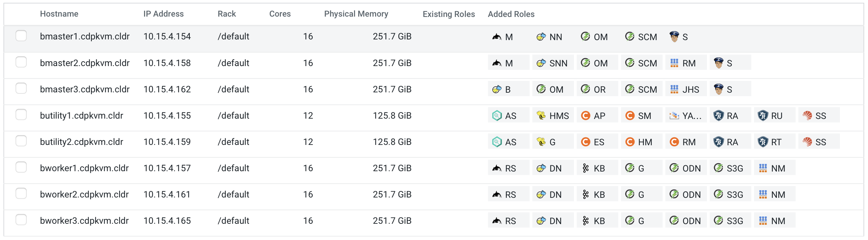Click the ZooKeeper S icon on bmaster1
The image size is (868, 240).
click(x=674, y=37)
